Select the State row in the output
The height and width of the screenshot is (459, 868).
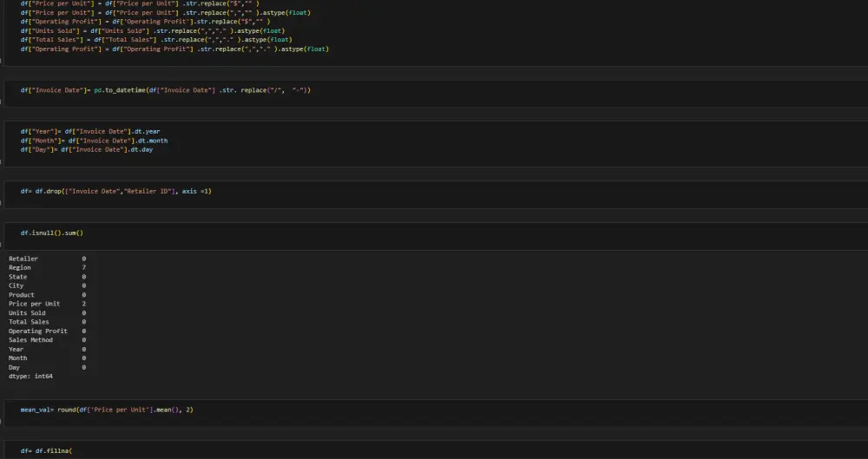click(47, 277)
